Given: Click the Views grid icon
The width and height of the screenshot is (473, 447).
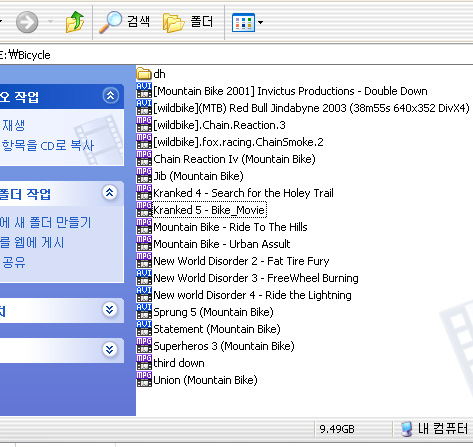Looking at the screenshot, I should 243,22.
